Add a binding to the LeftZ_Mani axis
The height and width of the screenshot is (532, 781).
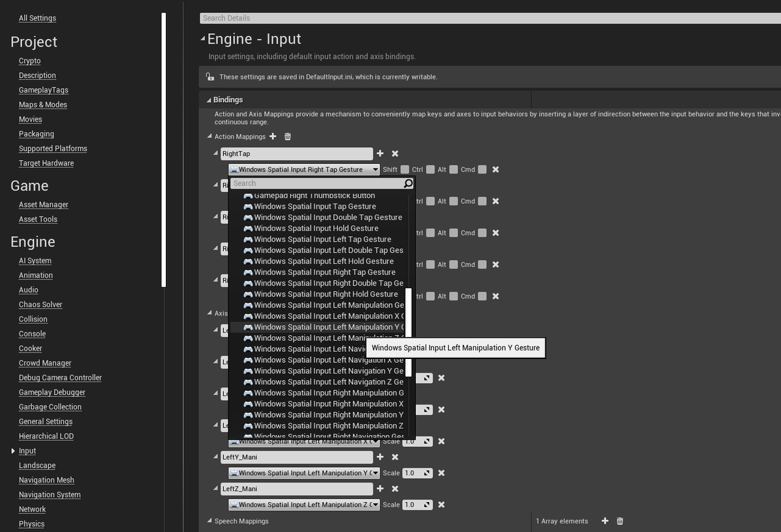pyautogui.click(x=380, y=488)
